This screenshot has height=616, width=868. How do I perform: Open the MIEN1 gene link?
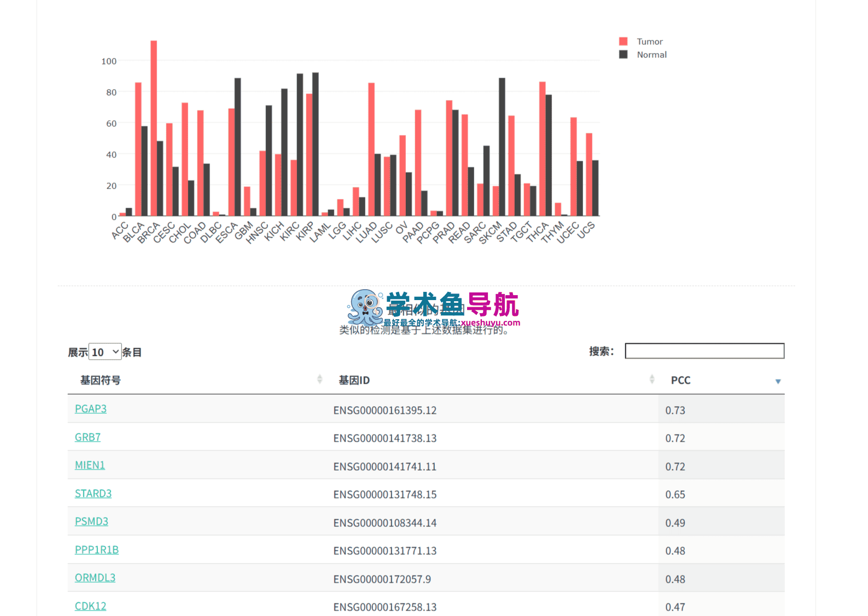(90, 465)
